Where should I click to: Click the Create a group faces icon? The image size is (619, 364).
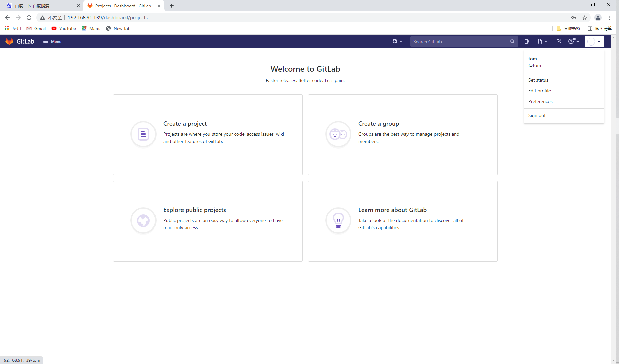coord(338,134)
